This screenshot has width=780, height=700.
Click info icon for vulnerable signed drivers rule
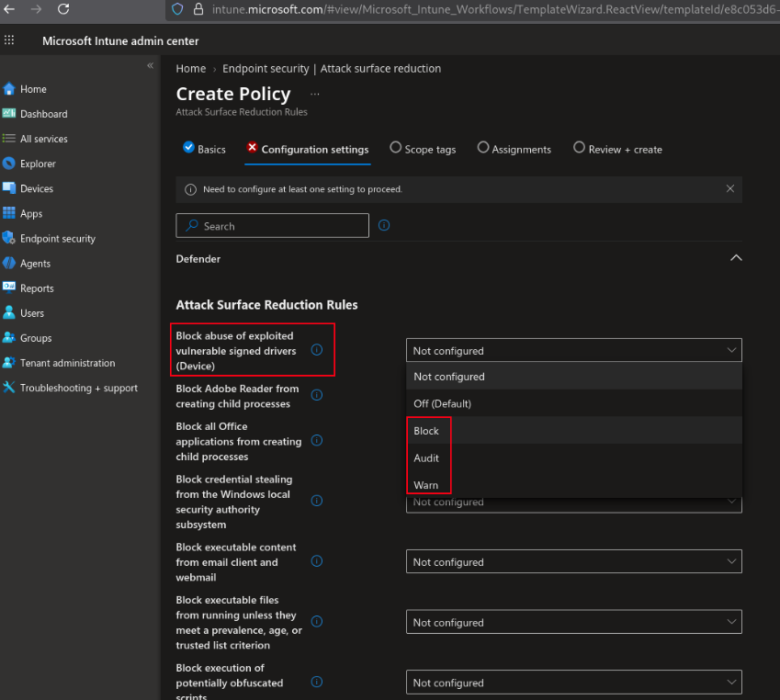coord(317,350)
